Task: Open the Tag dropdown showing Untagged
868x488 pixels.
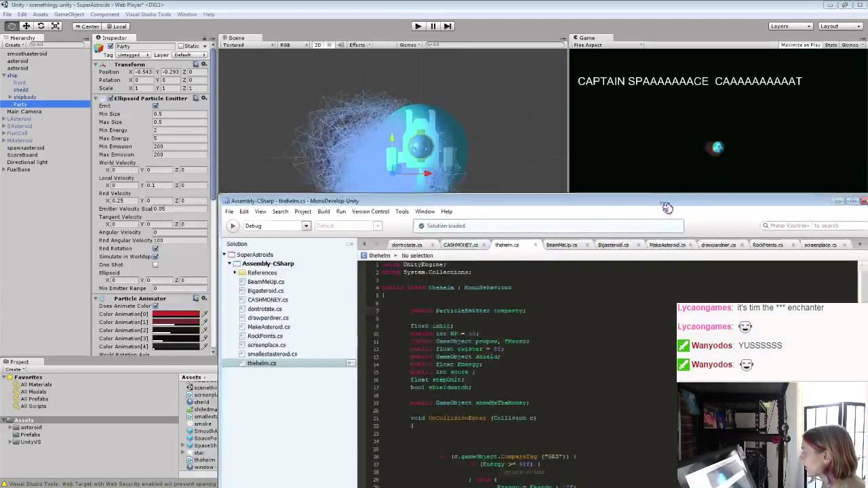Action: 132,55
